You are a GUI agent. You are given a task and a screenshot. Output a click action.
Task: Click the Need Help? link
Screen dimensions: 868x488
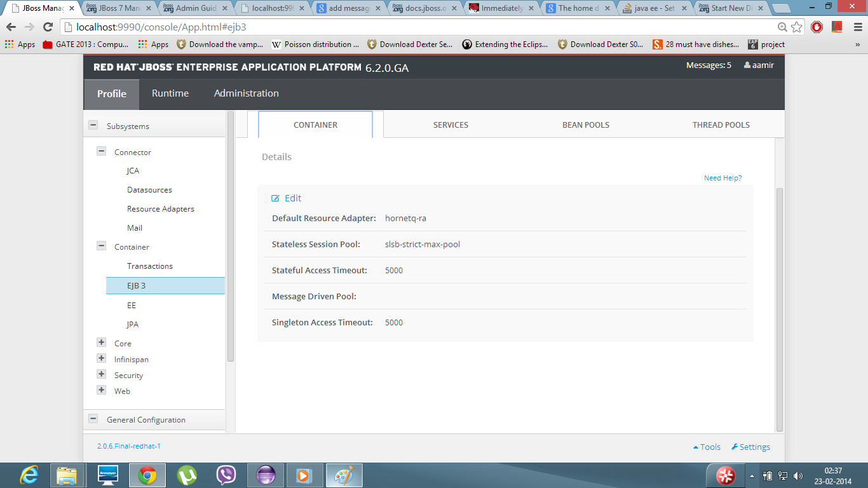pyautogui.click(x=722, y=178)
